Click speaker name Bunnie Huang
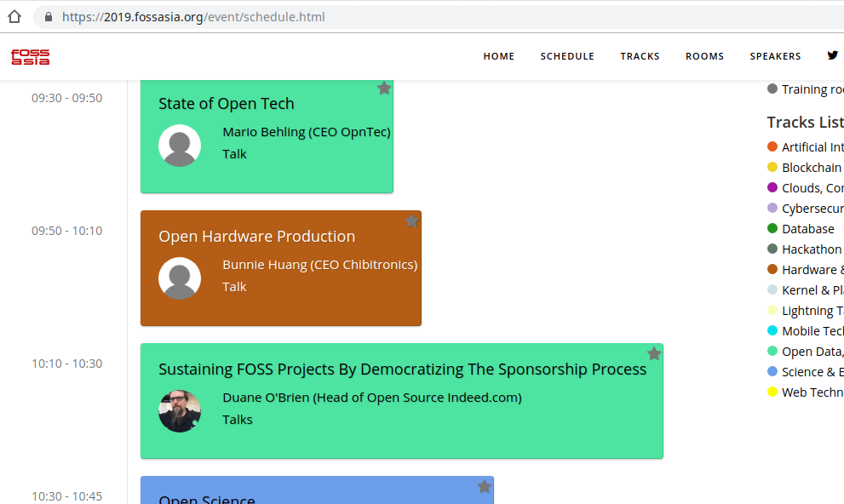This screenshot has width=844, height=504. 319,265
